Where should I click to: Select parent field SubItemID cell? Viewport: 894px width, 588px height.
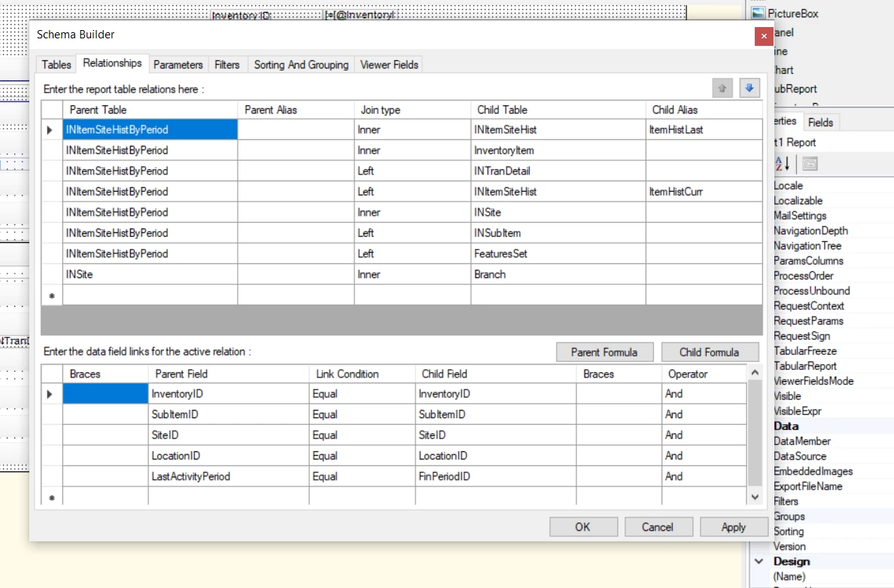[x=228, y=414]
